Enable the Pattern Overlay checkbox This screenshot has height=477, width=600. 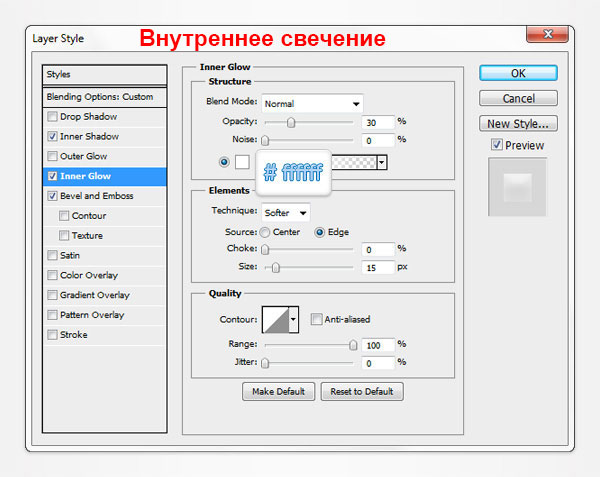[x=52, y=315]
